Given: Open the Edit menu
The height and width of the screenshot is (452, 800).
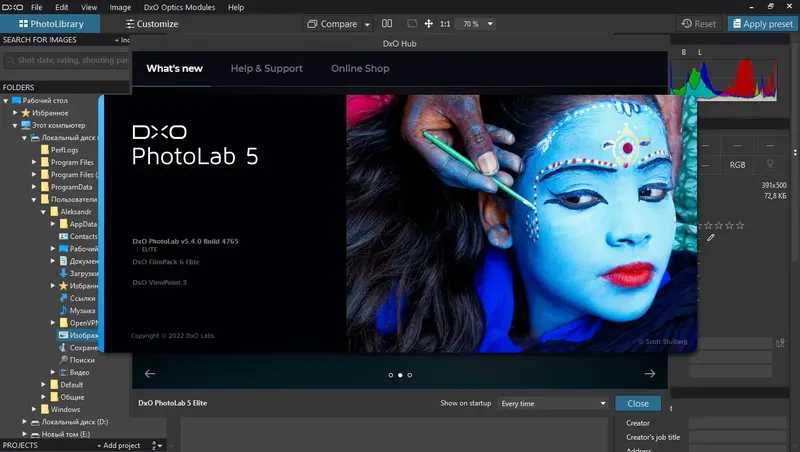Looking at the screenshot, I should 61,7.
